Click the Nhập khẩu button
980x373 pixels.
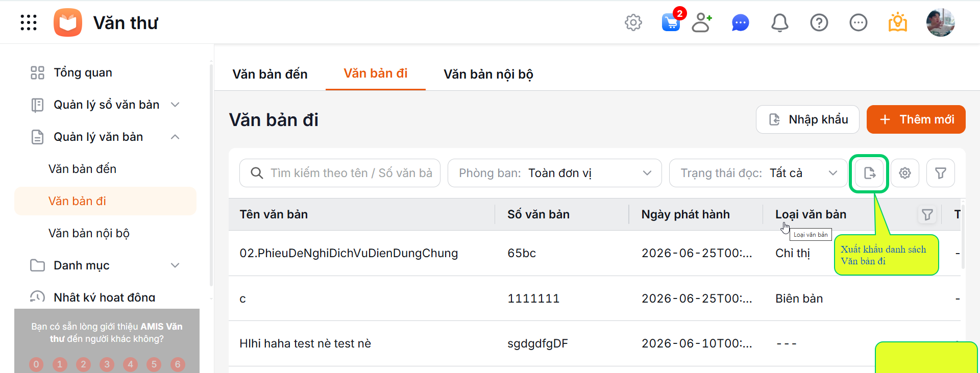[807, 119]
